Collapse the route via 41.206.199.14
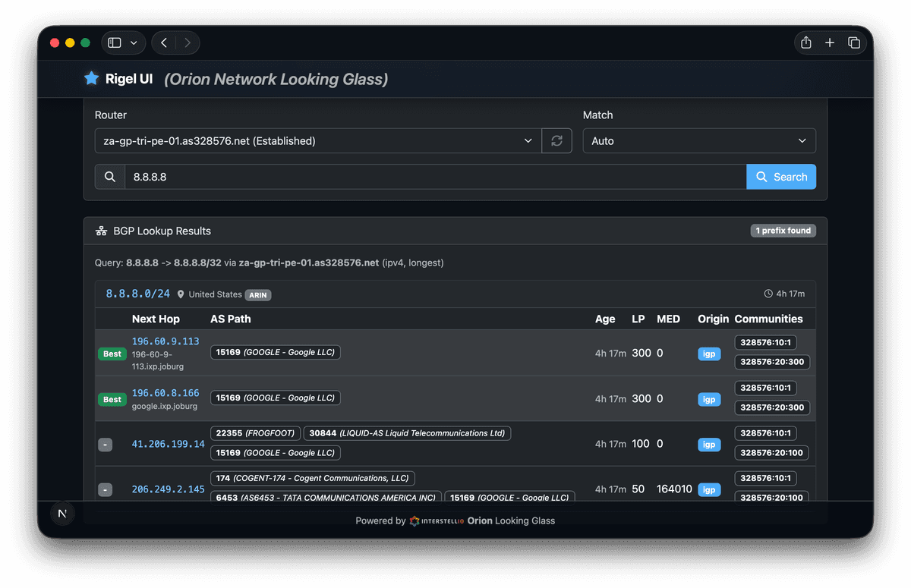Image resolution: width=911 pixels, height=588 pixels. (105, 444)
